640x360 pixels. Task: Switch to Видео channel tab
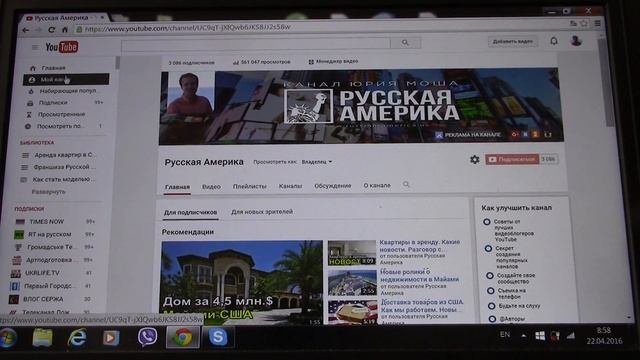211,187
